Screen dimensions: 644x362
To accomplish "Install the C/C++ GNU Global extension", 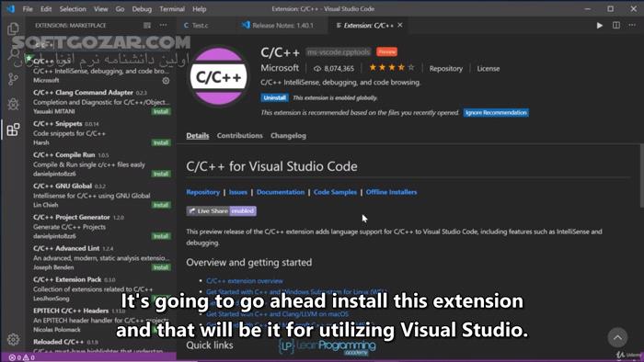I will (161, 205).
